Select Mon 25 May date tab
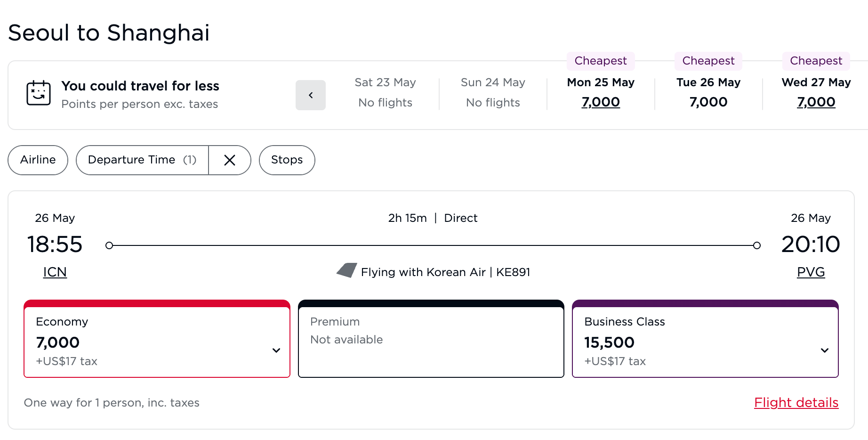The width and height of the screenshot is (868, 440). pos(601,93)
